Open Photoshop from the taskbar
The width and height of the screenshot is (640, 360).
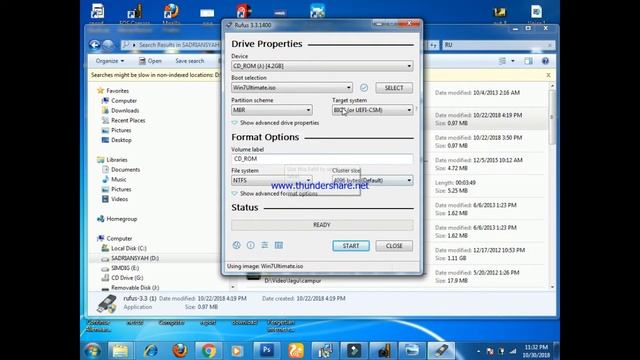pos(267,351)
